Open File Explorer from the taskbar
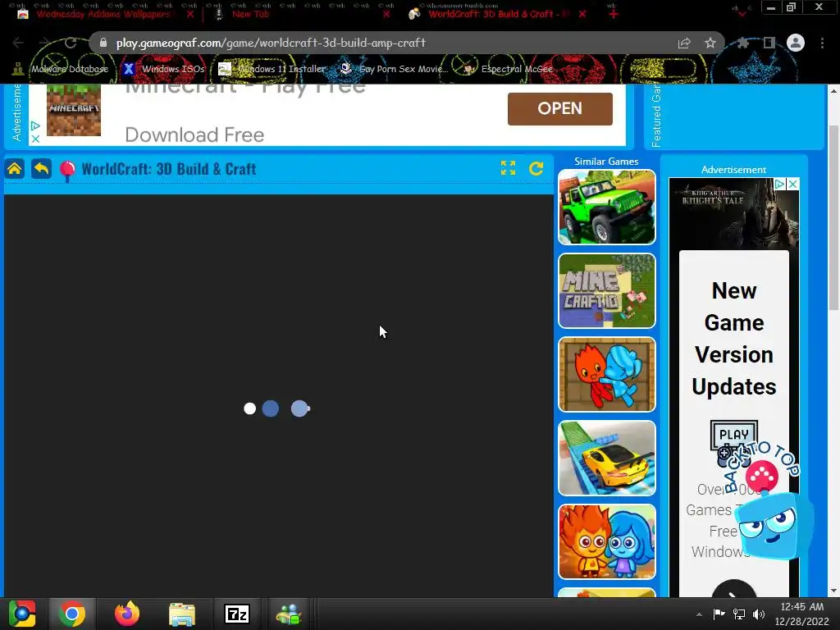Viewport: 840px width, 630px height. (x=182, y=614)
